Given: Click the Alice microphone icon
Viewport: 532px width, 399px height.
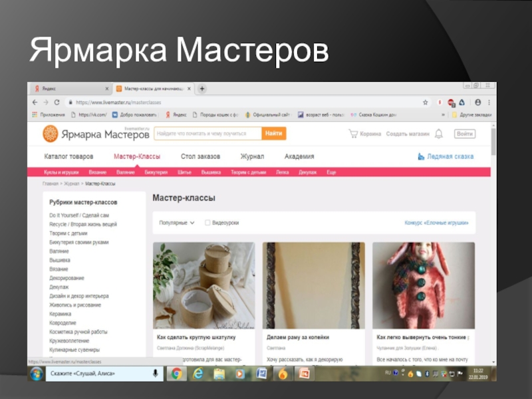Looking at the screenshot, I should (155, 374).
